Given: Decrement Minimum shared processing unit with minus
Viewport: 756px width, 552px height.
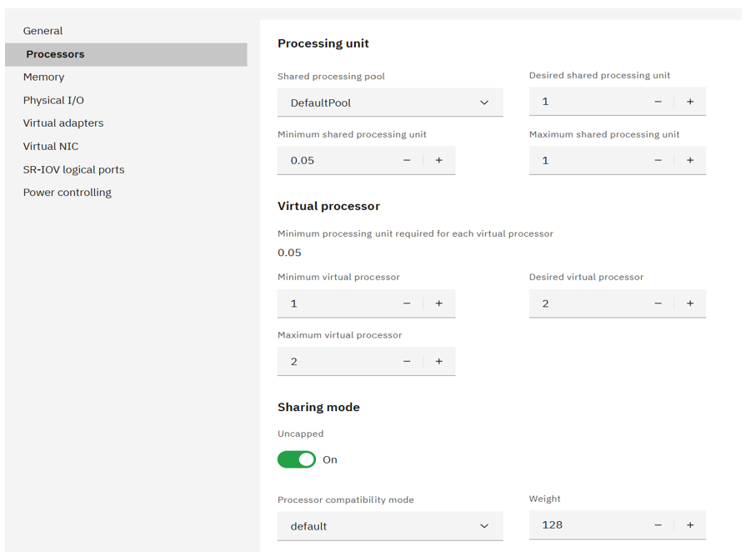Looking at the screenshot, I should pyautogui.click(x=407, y=160).
